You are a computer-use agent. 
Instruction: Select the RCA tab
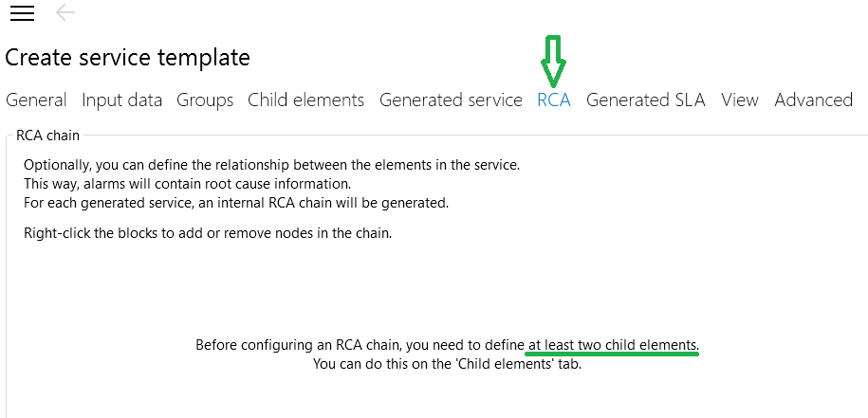[554, 100]
